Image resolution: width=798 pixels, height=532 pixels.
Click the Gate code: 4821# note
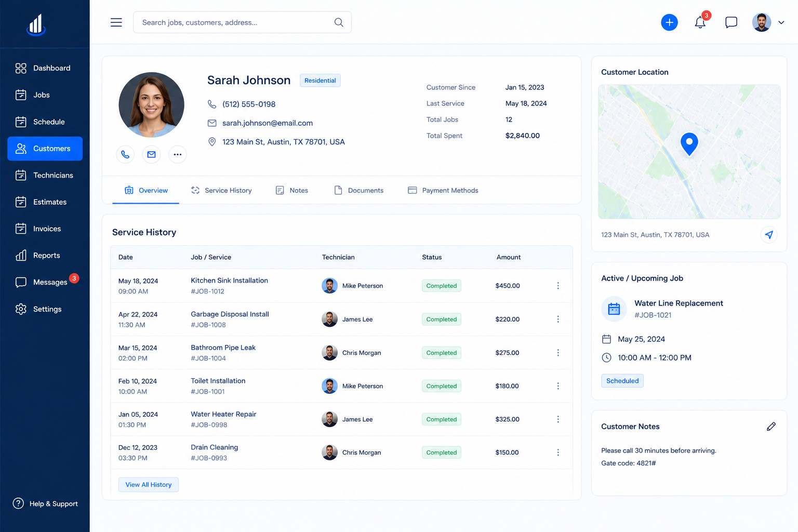point(629,463)
